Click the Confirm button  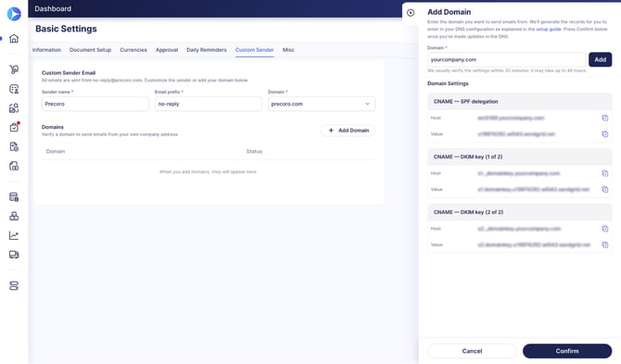pos(567,351)
